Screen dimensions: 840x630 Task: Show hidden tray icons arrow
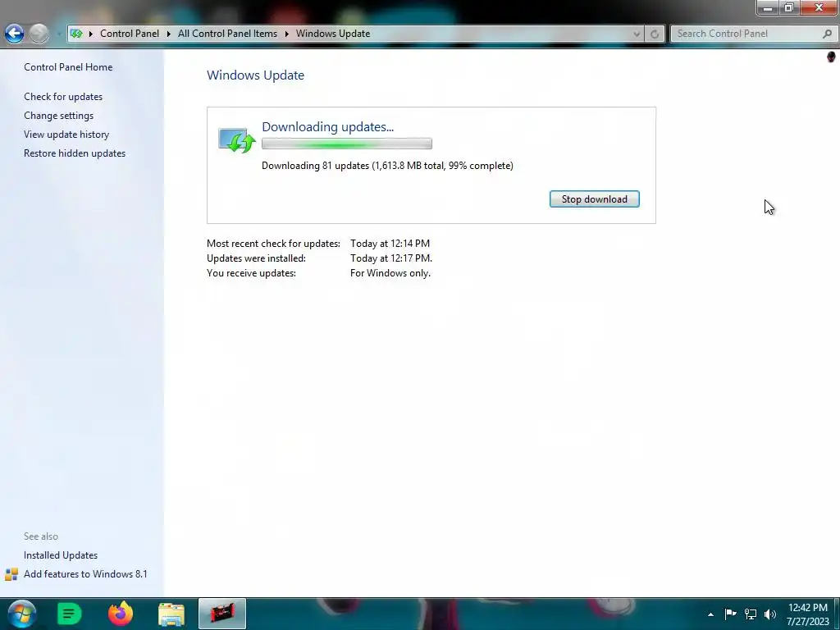711,614
